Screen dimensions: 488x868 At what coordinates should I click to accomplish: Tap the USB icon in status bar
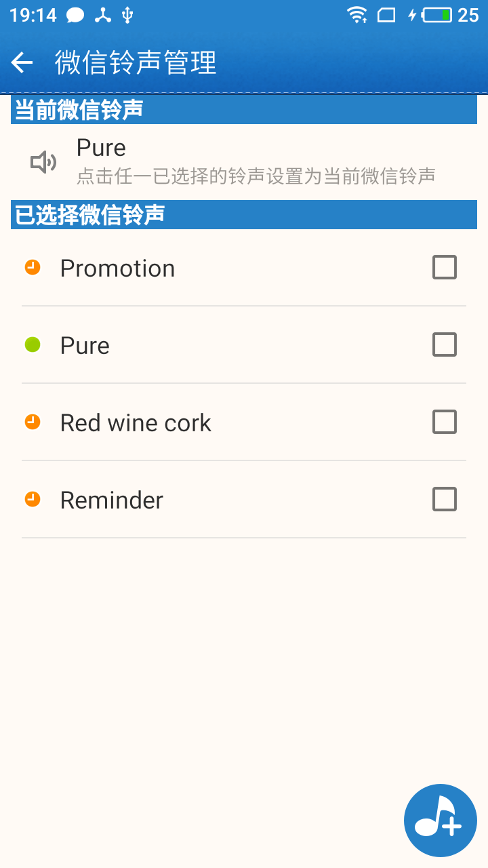pyautogui.click(x=127, y=15)
